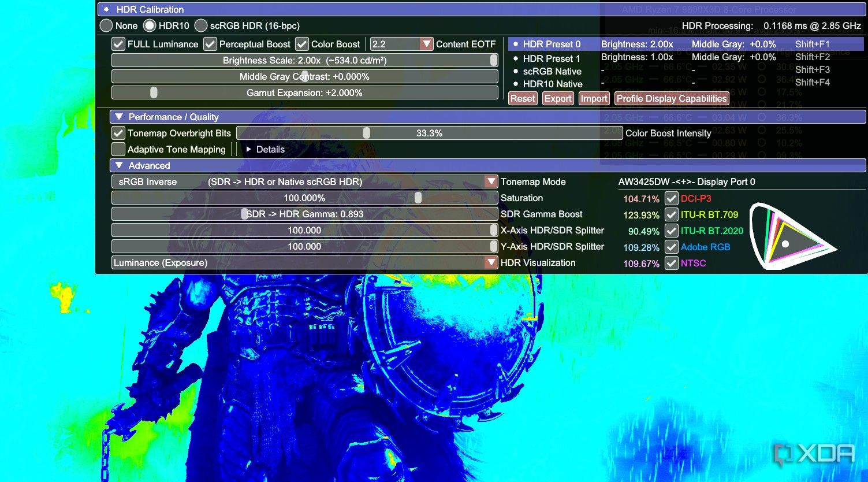
Task: Toggle the NTSC gamut checkbox
Action: click(671, 263)
